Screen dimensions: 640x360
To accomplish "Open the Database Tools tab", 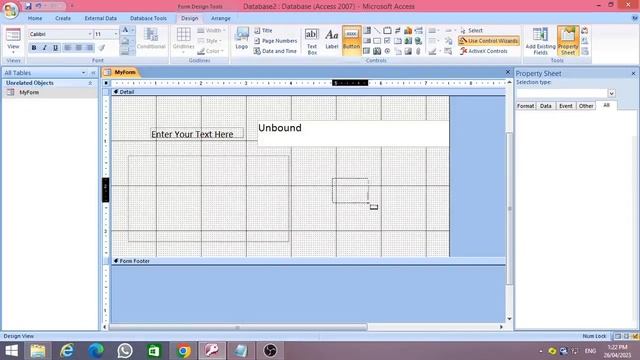I will click(x=148, y=18).
